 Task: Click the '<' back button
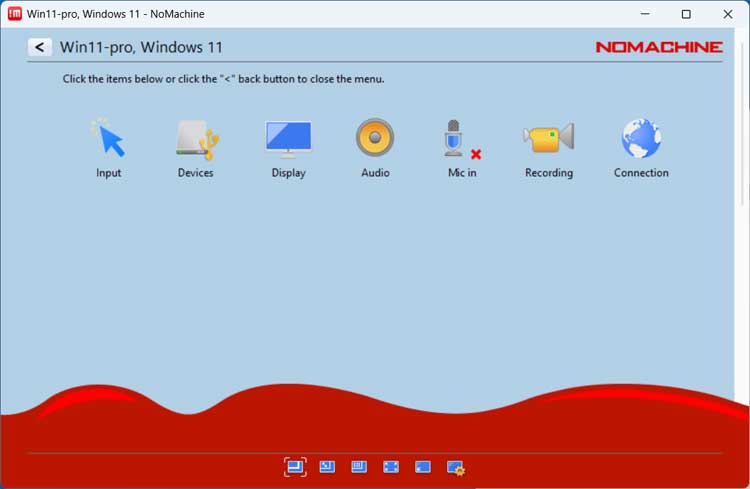pyautogui.click(x=40, y=47)
